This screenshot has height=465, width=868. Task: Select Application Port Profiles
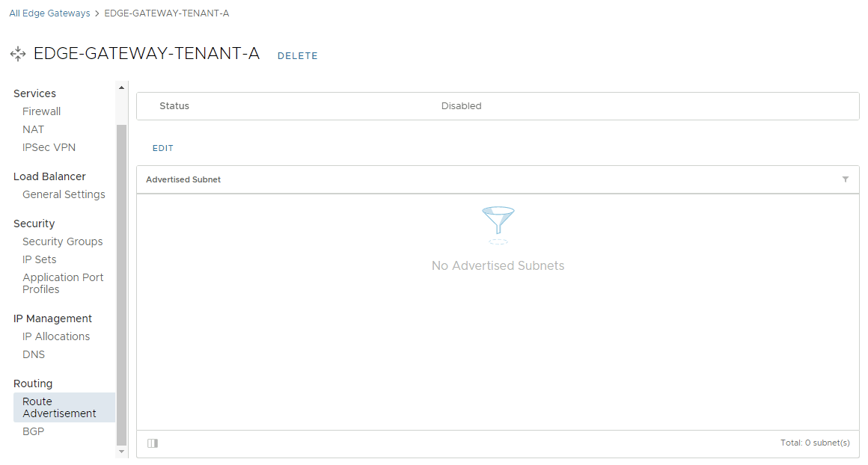tap(63, 283)
